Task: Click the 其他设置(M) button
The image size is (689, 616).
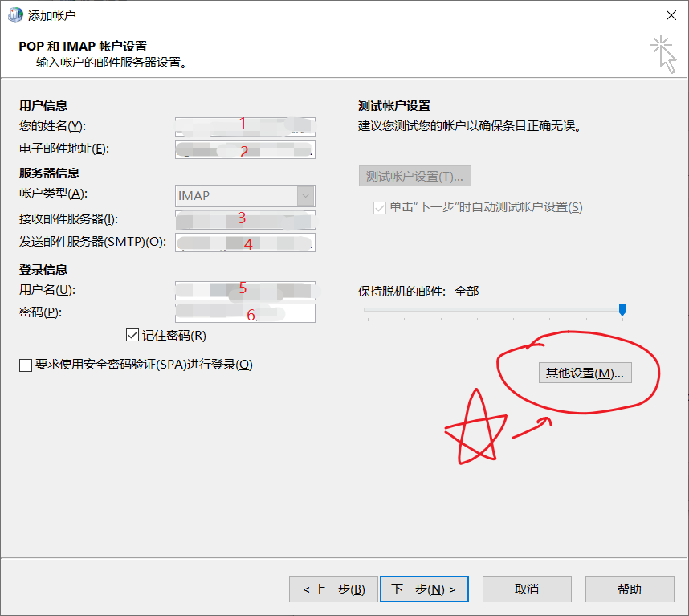Action: [x=585, y=372]
